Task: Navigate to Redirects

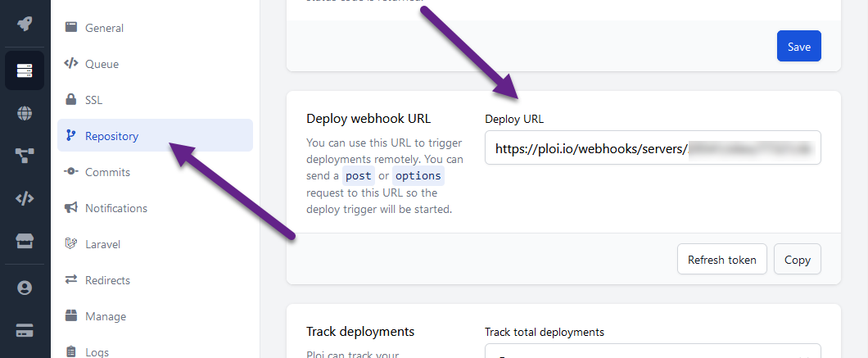Action: coord(107,280)
